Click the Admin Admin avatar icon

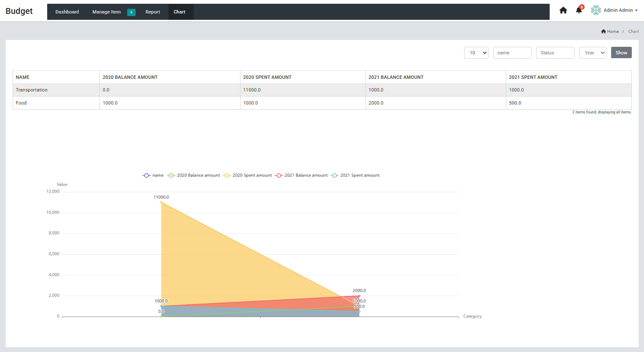click(x=596, y=10)
